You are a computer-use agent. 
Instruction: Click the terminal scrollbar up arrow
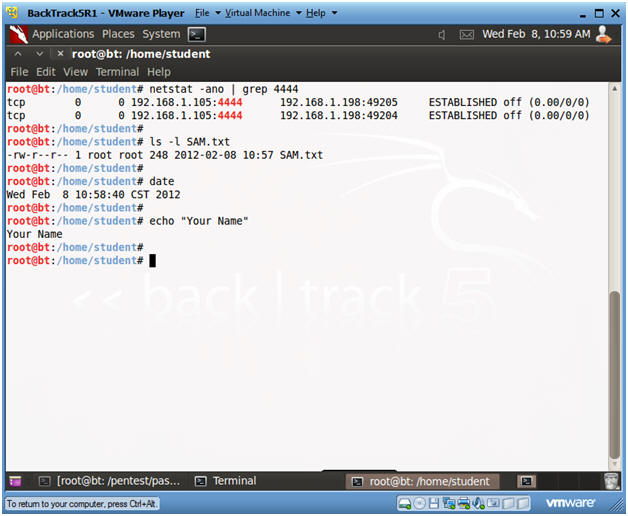(x=614, y=88)
